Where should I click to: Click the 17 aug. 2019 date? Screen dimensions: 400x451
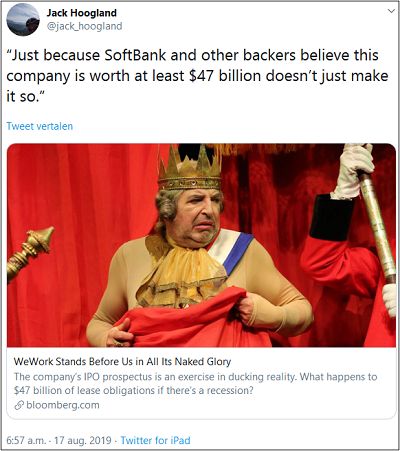[82, 440]
